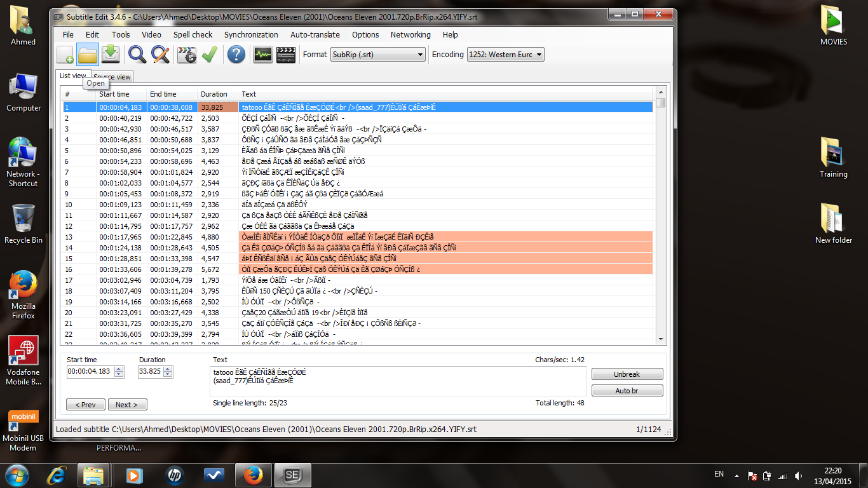Viewport: 868px width, 488px height.
Task: Click inside the subtitle Text edit box
Action: pos(398,381)
